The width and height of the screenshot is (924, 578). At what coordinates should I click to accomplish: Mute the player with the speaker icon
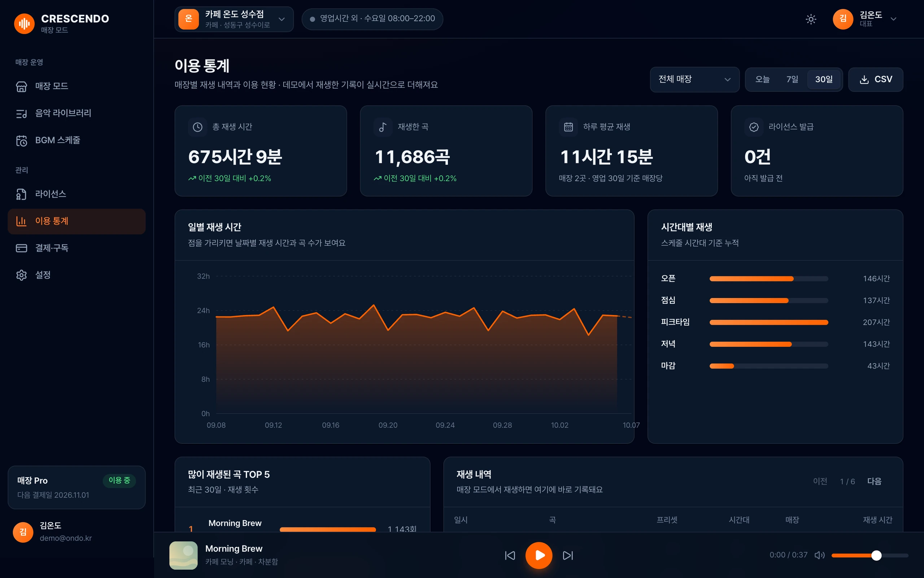click(x=819, y=556)
